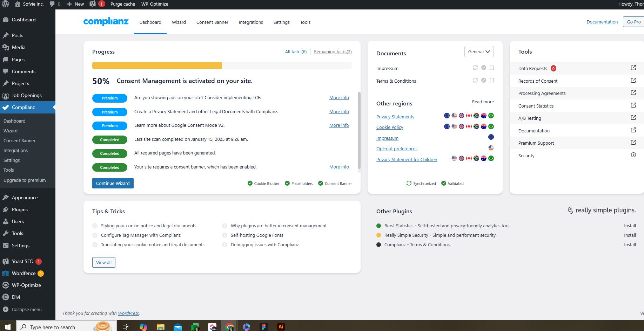Screen dimensions: 644x331
Task: Click sync icon in Terms & Conditions row
Action: (x=475, y=80)
